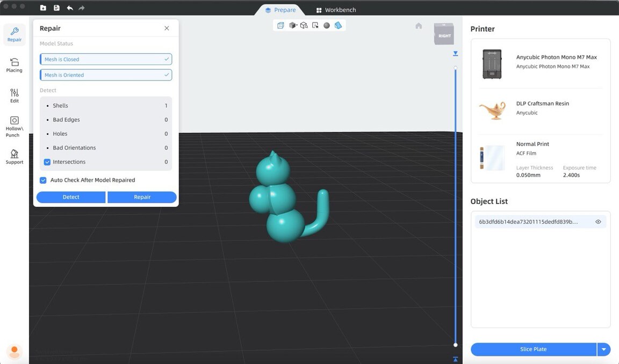Open the Hollow/Punch tool
The width and height of the screenshot is (619, 364).
point(15,126)
